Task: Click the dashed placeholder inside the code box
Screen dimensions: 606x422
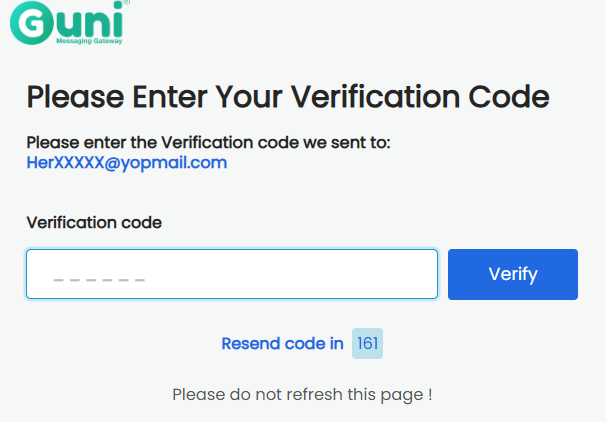Action: pyautogui.click(x=99, y=280)
